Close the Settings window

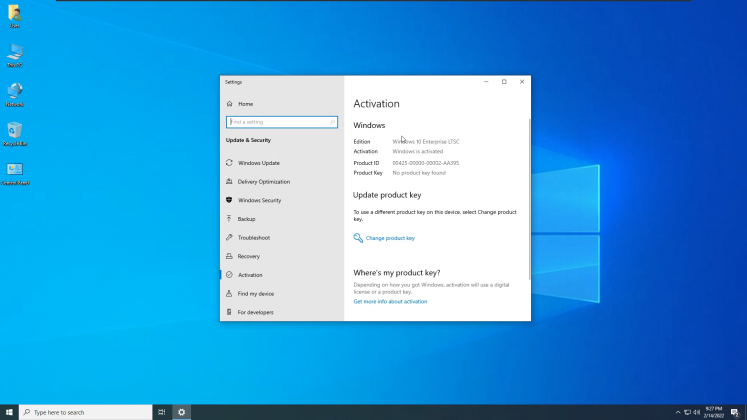[522, 82]
